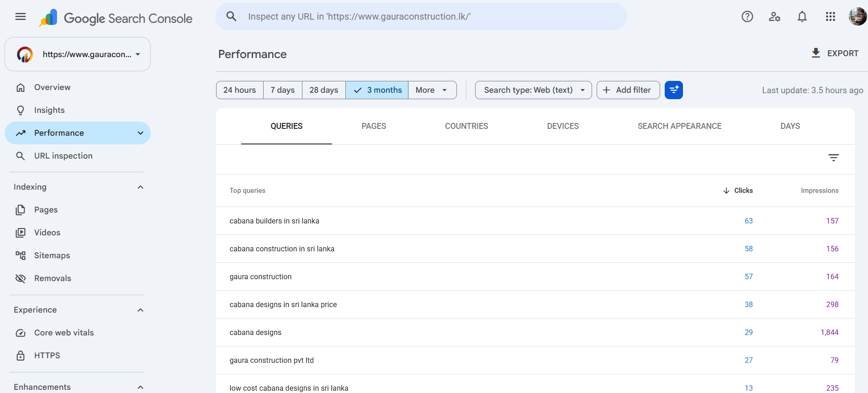Sort by the Impressions column header

point(820,191)
